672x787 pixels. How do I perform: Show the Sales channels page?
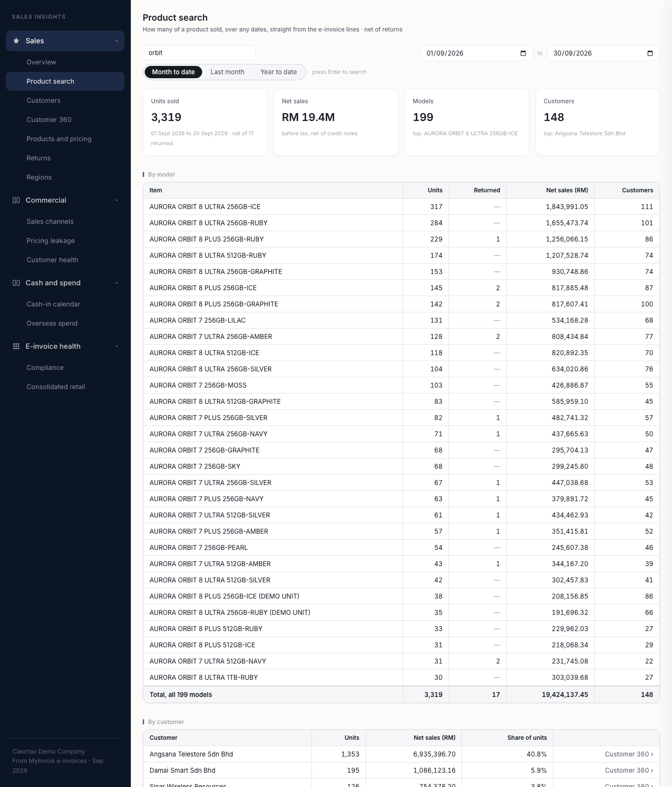(65, 221)
